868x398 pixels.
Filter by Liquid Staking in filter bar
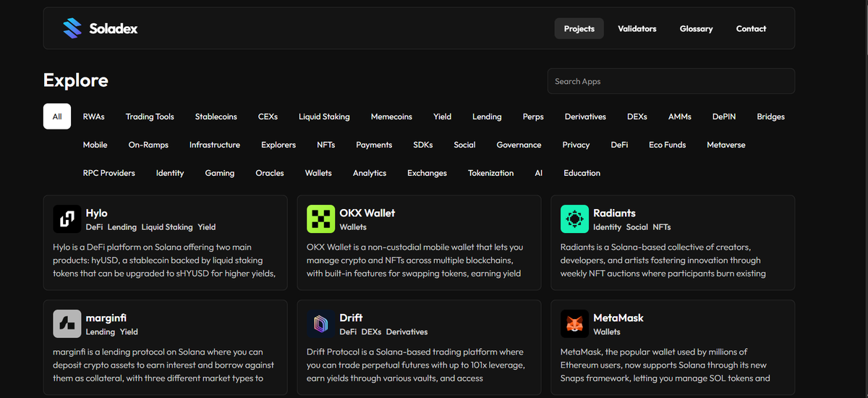point(324,117)
